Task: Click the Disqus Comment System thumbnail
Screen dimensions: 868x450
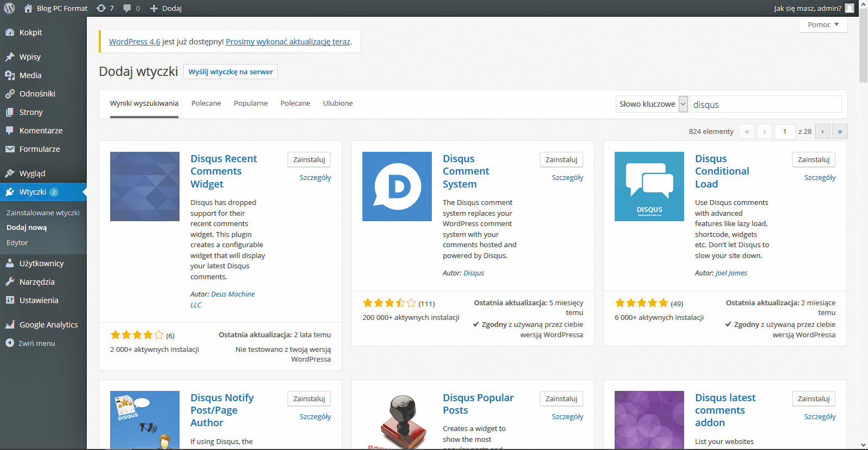Action: (397, 187)
